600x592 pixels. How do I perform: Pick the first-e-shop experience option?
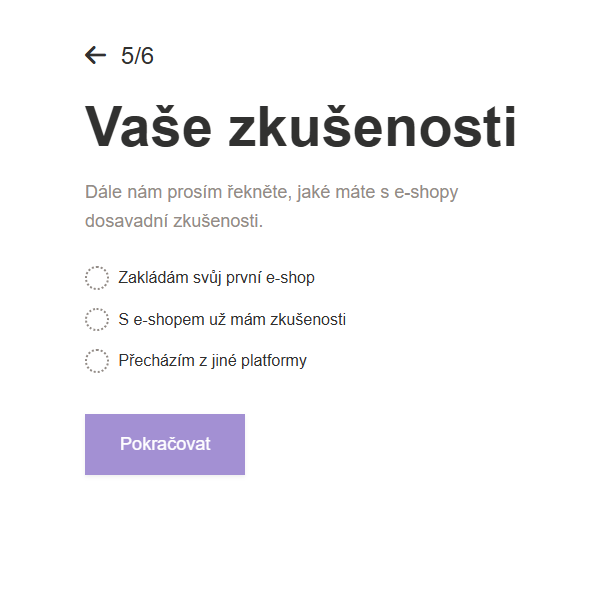pos(97,278)
